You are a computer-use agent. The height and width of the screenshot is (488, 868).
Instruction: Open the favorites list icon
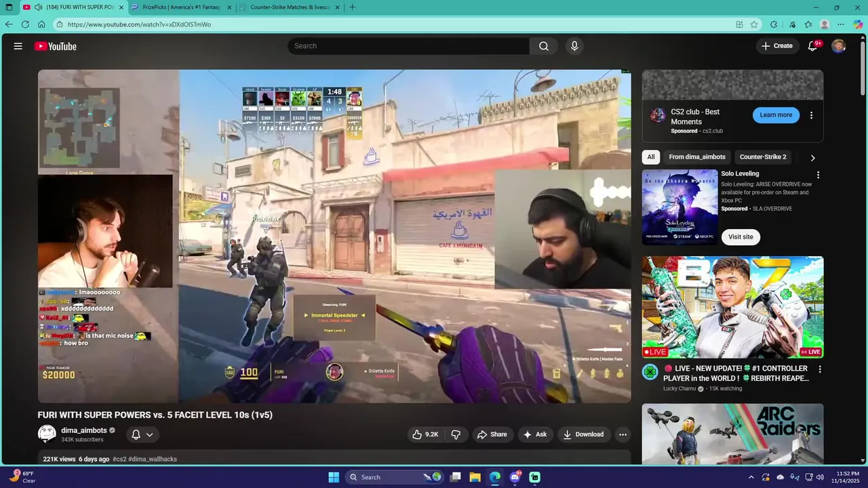point(808,24)
